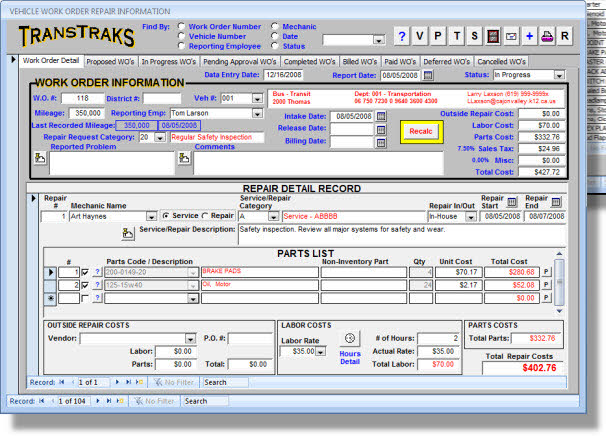Click the blue question mark help button

coord(402,36)
